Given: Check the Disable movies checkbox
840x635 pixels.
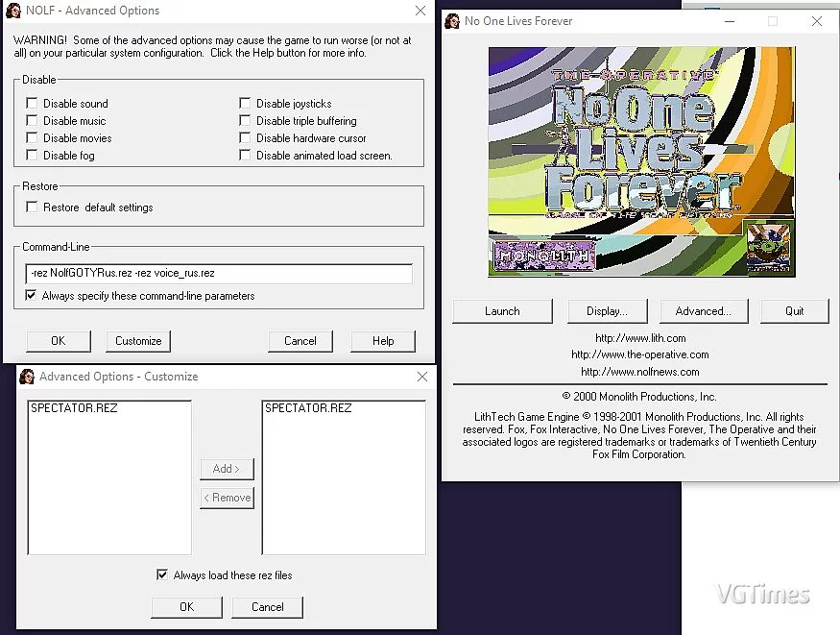Looking at the screenshot, I should click(32, 137).
